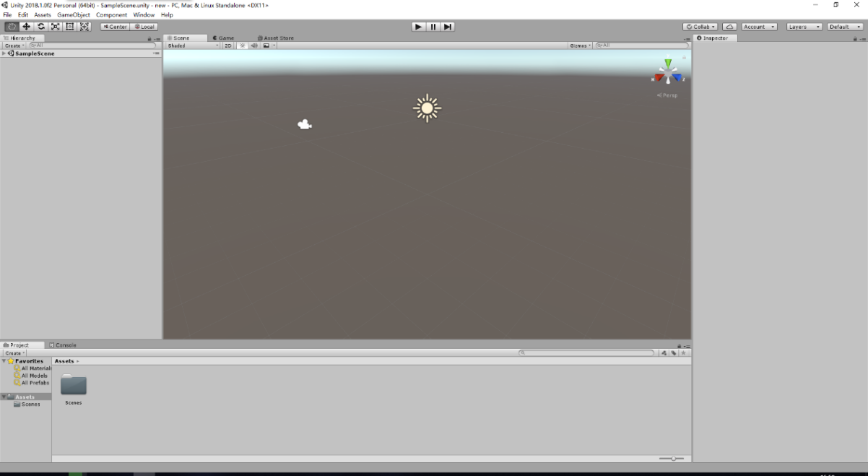The image size is (868, 476).
Task: Switch to the Console tab
Action: 63,345
